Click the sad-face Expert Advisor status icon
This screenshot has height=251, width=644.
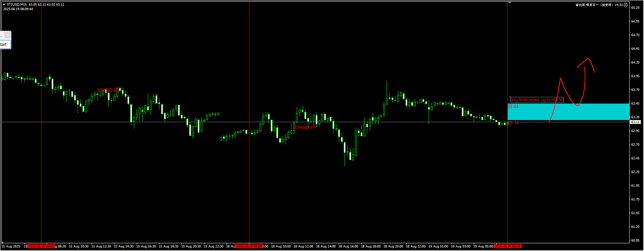(626, 5)
